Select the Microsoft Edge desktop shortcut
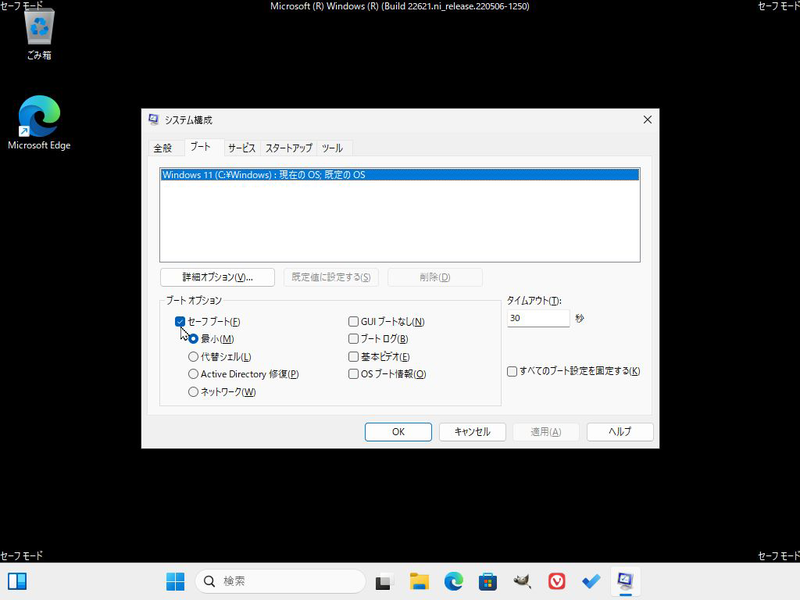This screenshot has height=600, width=800. [x=39, y=122]
